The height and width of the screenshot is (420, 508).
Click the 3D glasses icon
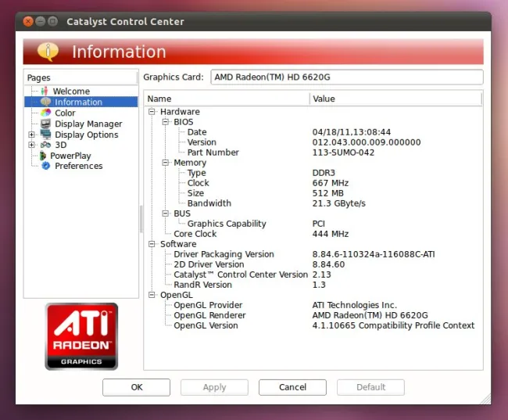[45, 145]
